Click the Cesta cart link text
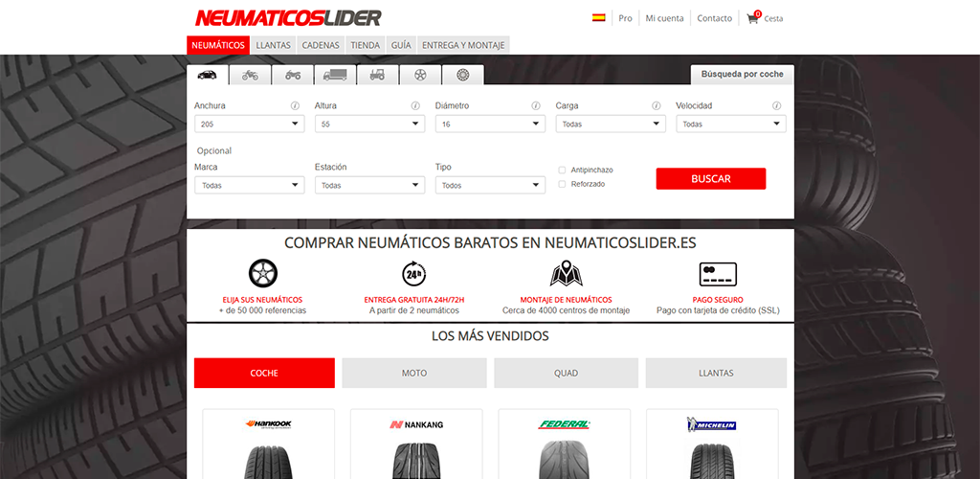 click(x=773, y=19)
